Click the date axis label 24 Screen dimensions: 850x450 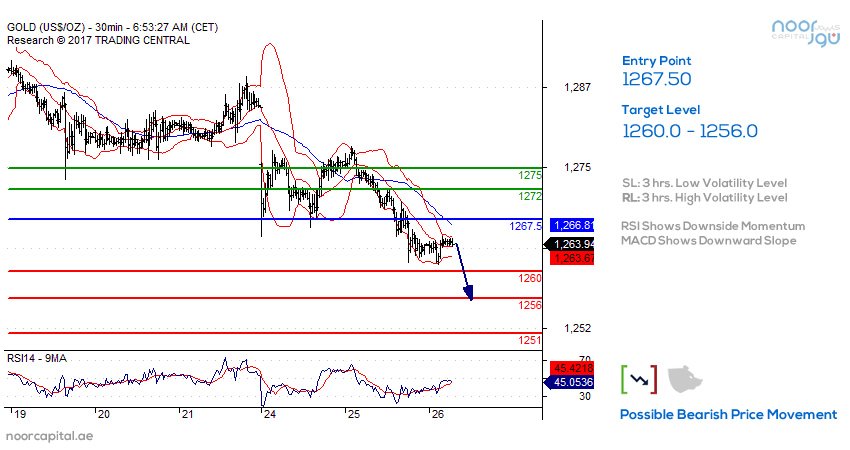(x=269, y=415)
